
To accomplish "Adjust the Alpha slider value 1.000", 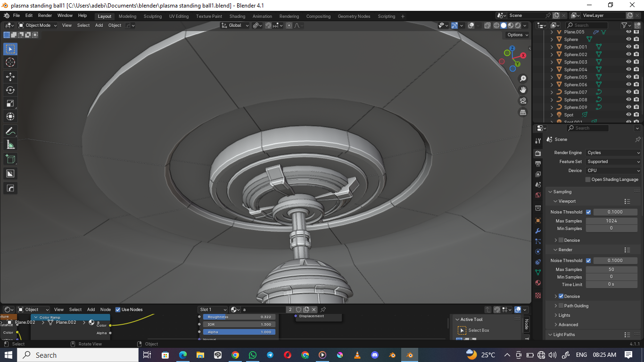I will pos(239,332).
